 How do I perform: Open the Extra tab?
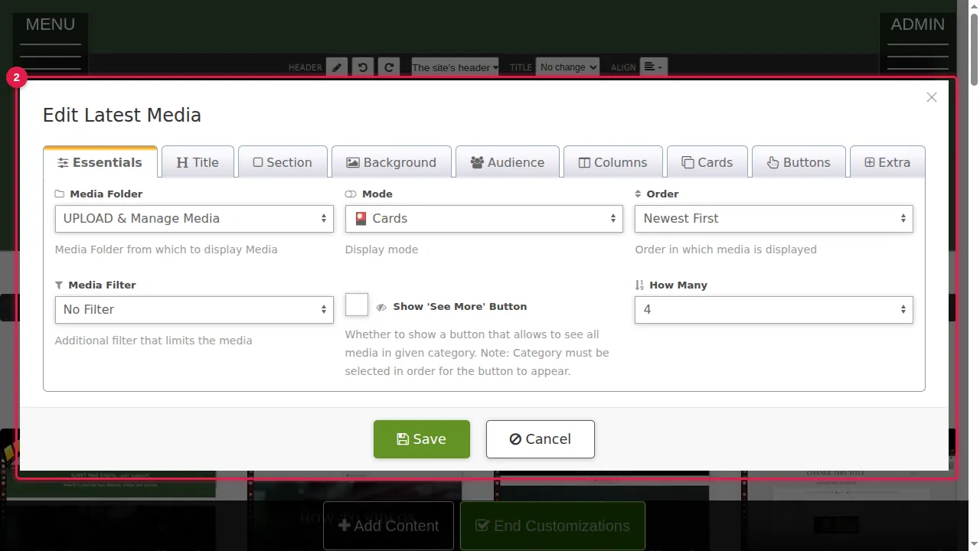click(887, 162)
